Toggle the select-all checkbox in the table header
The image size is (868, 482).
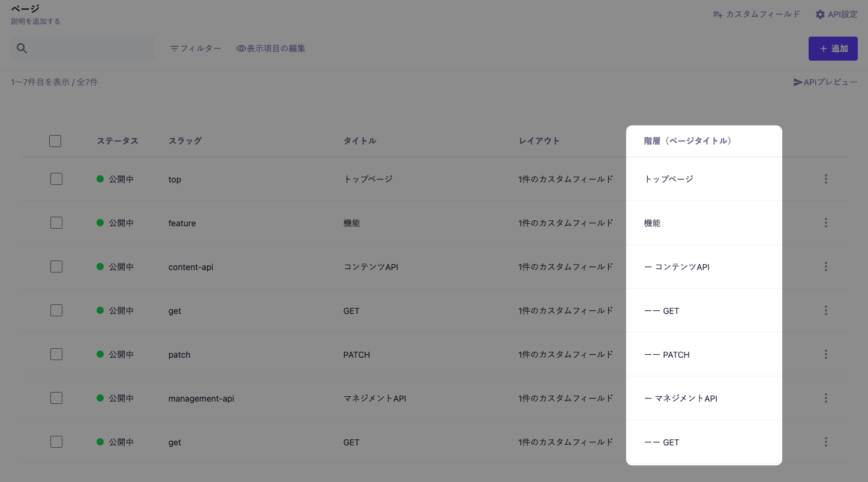click(x=55, y=140)
